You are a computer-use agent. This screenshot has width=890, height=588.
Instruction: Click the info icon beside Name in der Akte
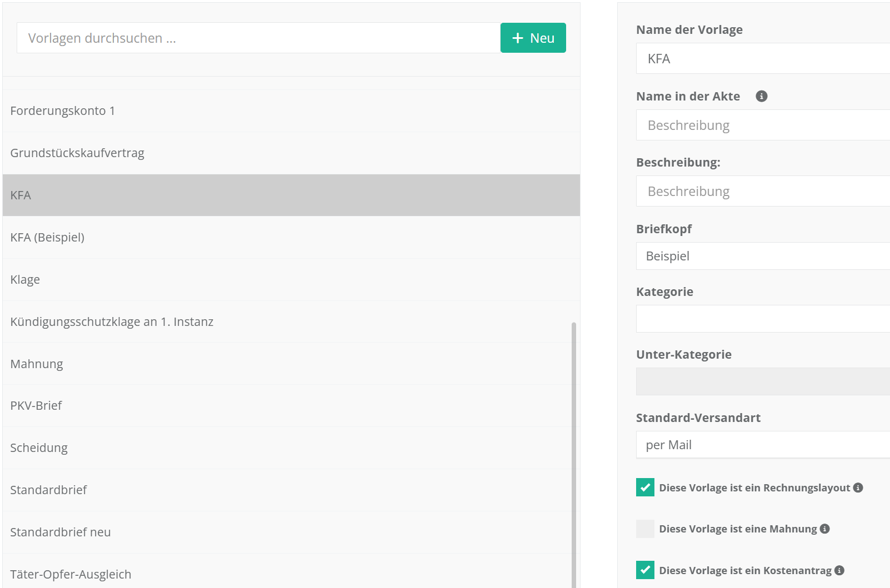pos(761,96)
